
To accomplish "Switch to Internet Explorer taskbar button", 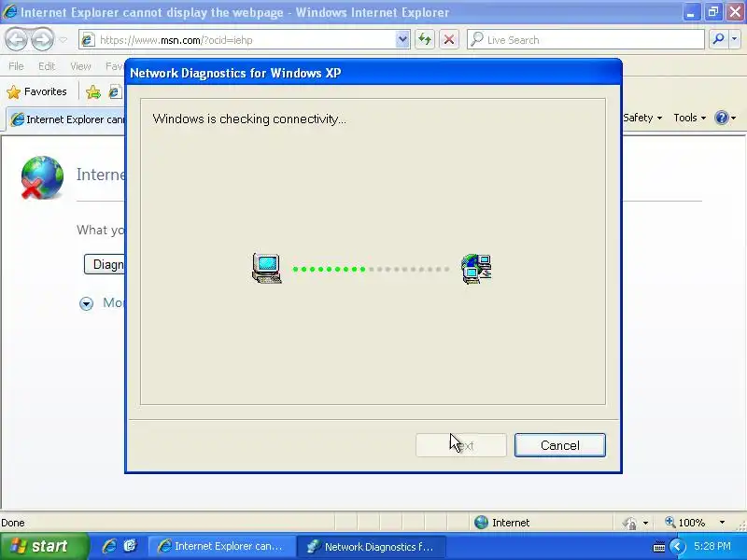I will pos(221,546).
